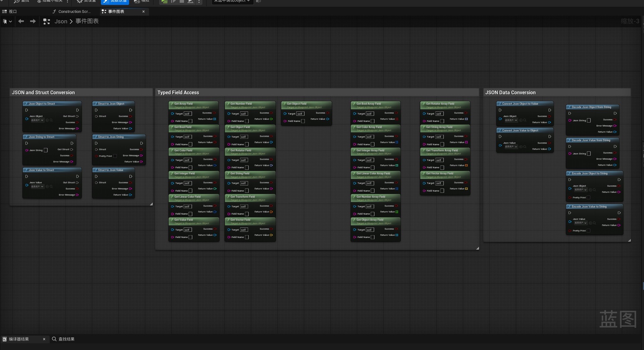Select the Typed Field Access comment title
The height and width of the screenshot is (350, 644).
[x=178, y=93]
